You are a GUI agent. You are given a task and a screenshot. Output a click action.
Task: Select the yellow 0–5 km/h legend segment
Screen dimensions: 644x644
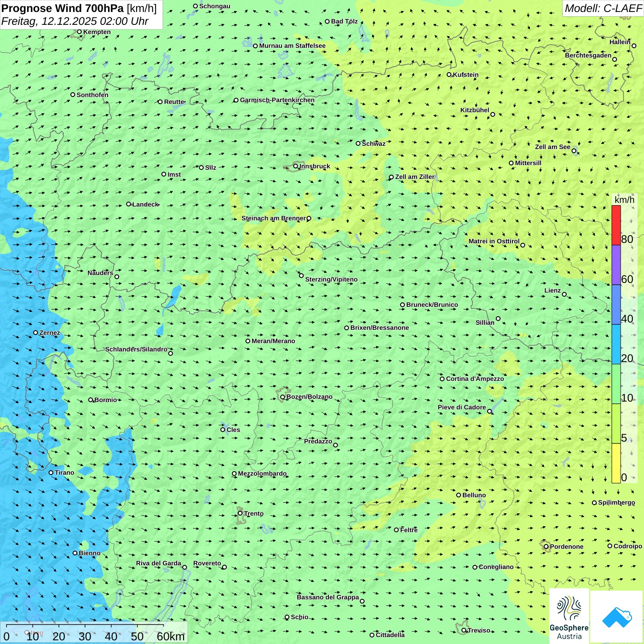point(616,463)
